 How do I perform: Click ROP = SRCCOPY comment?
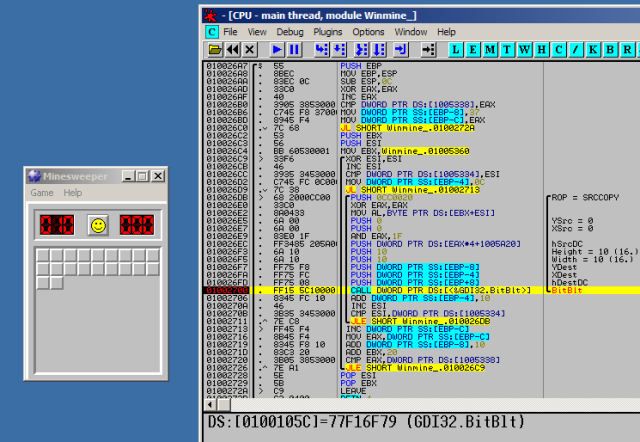(585, 198)
